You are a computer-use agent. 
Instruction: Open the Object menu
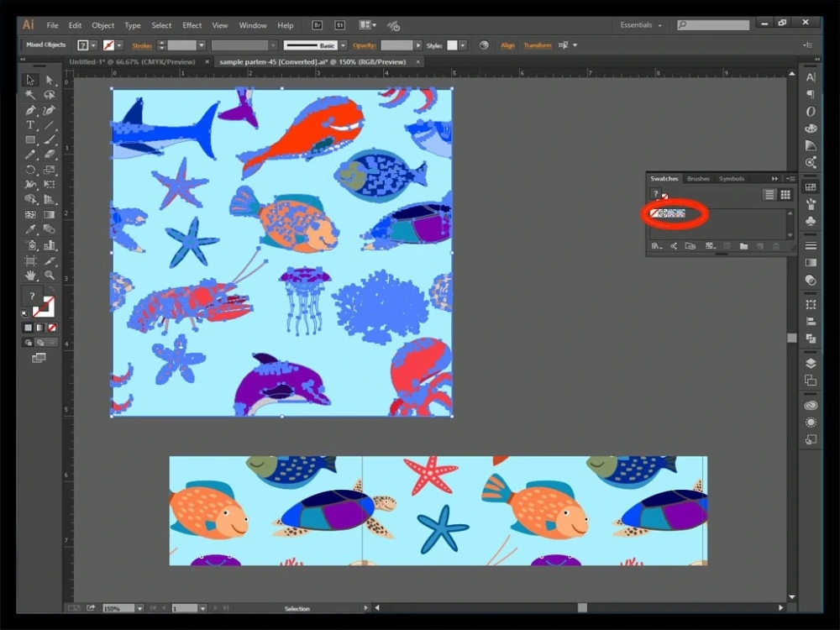point(102,25)
